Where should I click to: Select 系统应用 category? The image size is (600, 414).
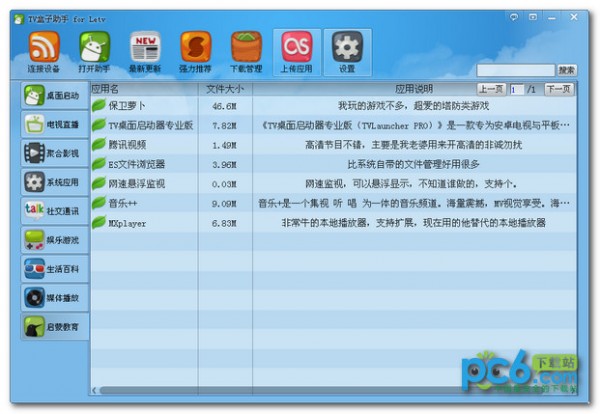55,182
